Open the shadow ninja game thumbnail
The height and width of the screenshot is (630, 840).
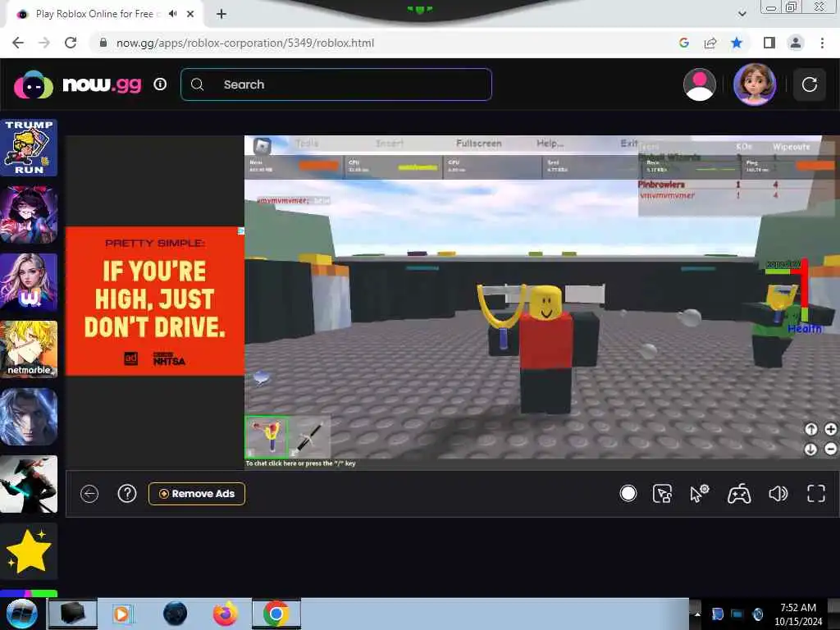(x=29, y=484)
